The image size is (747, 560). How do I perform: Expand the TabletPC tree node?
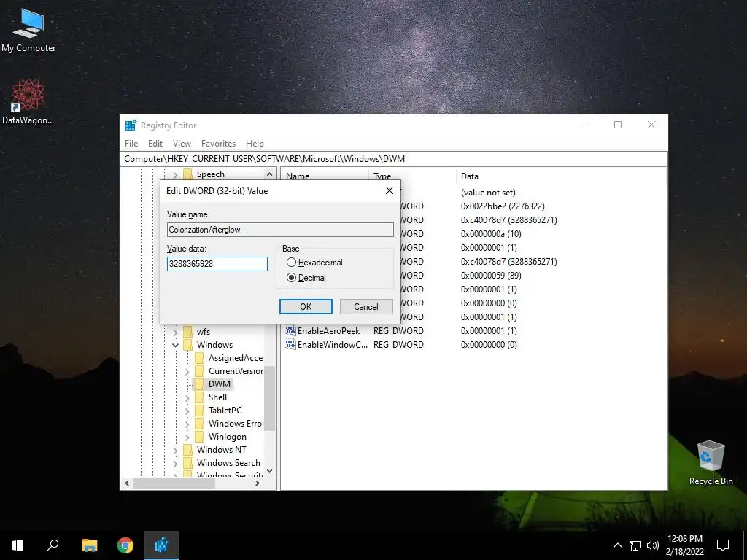(187, 411)
